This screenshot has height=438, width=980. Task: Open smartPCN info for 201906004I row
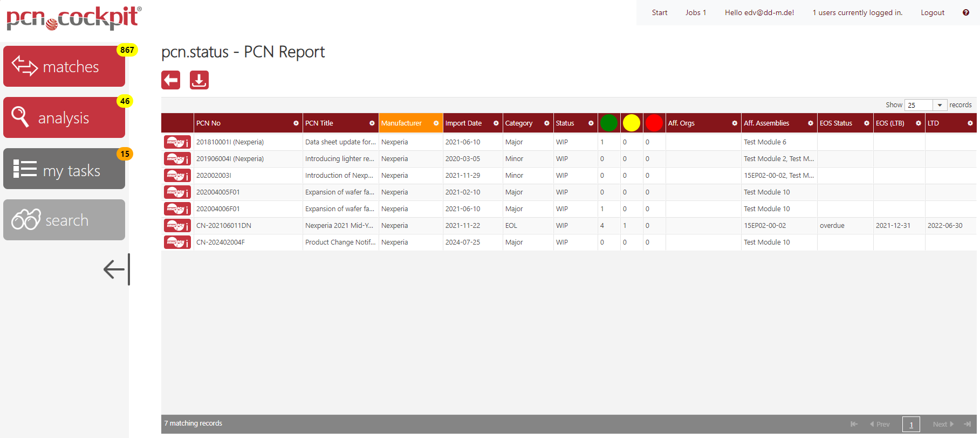click(177, 159)
